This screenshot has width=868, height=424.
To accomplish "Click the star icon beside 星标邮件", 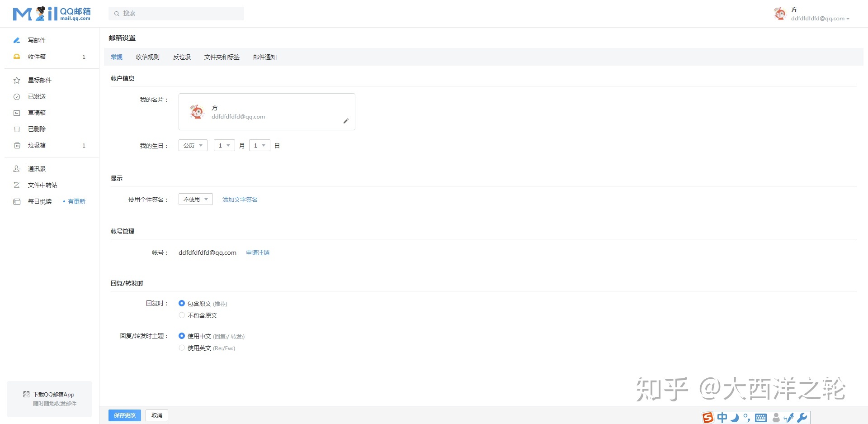I will 17,80.
